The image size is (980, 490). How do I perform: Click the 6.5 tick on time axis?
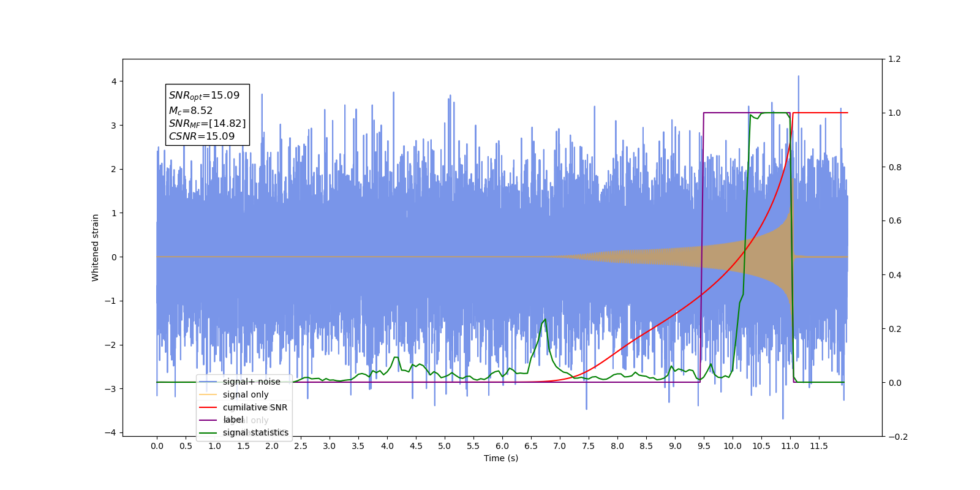531,446
